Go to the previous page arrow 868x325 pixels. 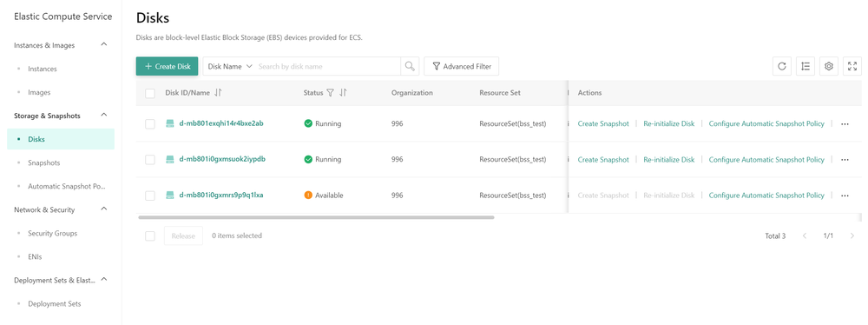click(x=805, y=235)
